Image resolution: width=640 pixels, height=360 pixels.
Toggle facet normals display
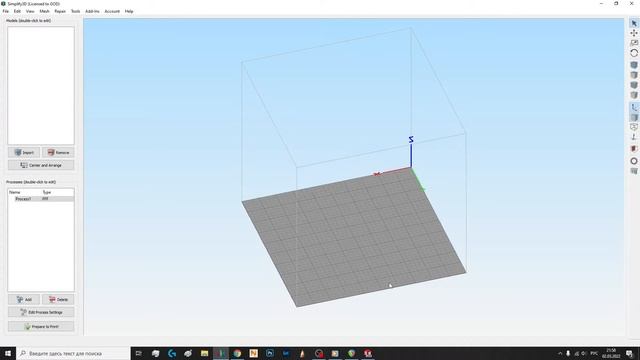tap(633, 137)
